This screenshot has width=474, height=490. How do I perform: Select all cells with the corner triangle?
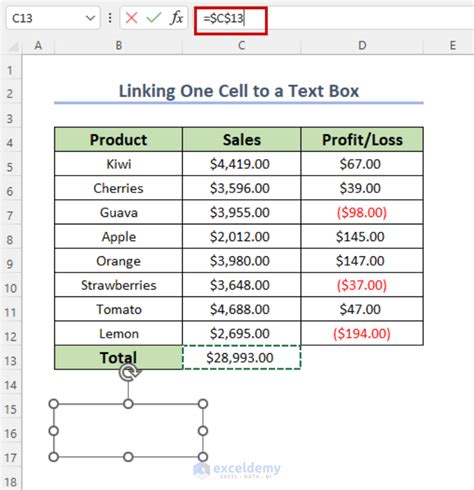pos(13,46)
